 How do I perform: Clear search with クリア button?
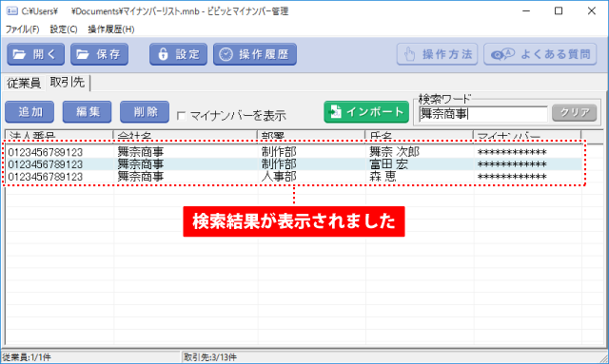coord(575,113)
